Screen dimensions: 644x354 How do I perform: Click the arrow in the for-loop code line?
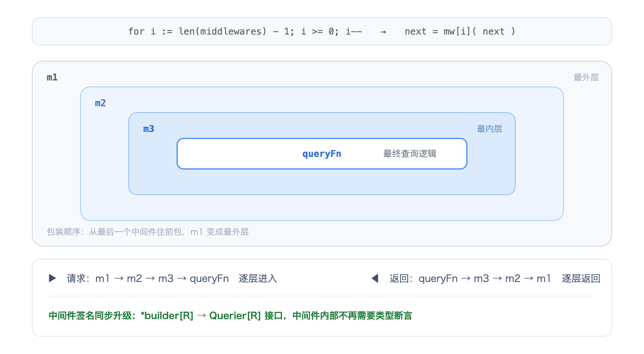click(x=383, y=32)
